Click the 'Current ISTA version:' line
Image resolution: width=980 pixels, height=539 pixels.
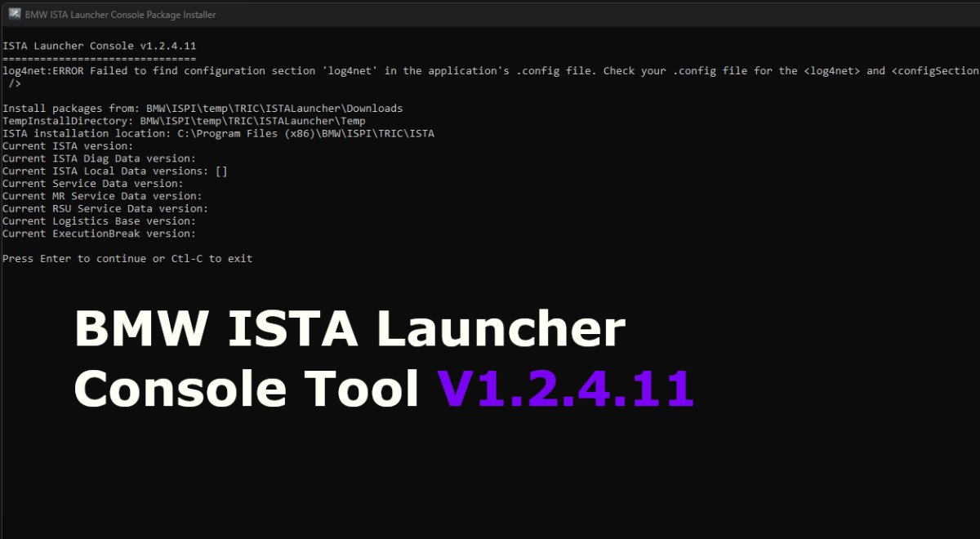coord(68,146)
